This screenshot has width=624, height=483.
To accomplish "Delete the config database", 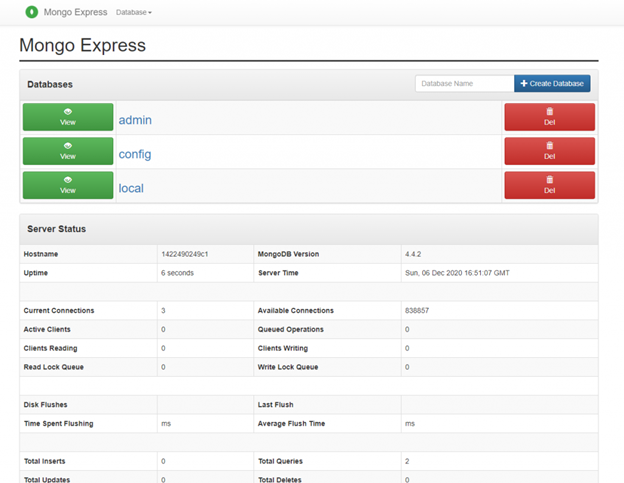I will pos(550,151).
